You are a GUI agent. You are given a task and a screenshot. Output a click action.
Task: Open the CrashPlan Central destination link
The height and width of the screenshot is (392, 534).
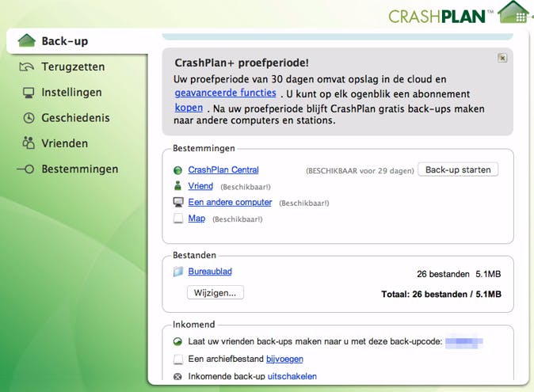click(x=223, y=169)
